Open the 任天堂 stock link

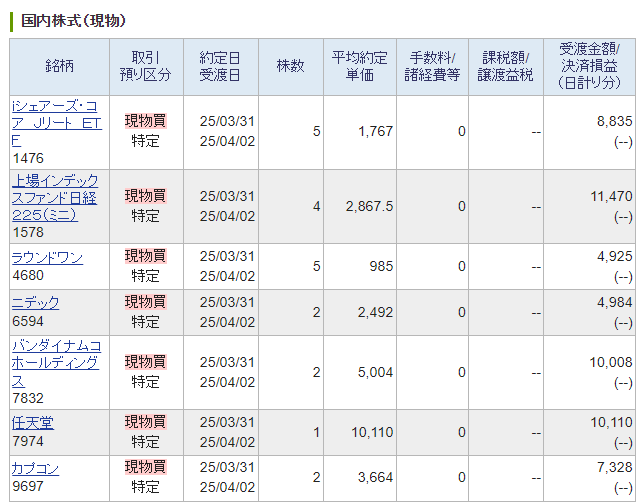tap(32, 423)
